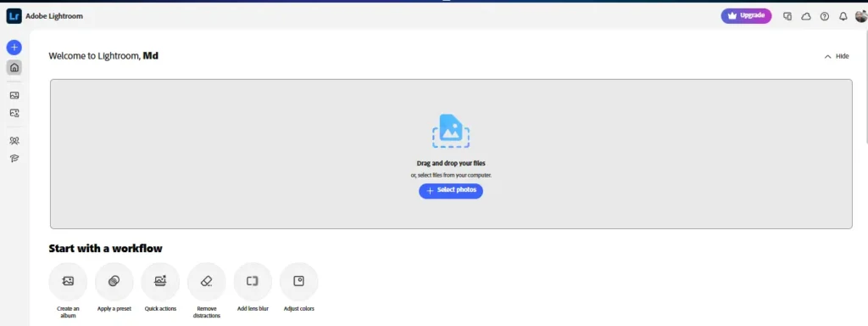
Task: Click the 'Start with a workflow' heading
Action: pos(106,249)
